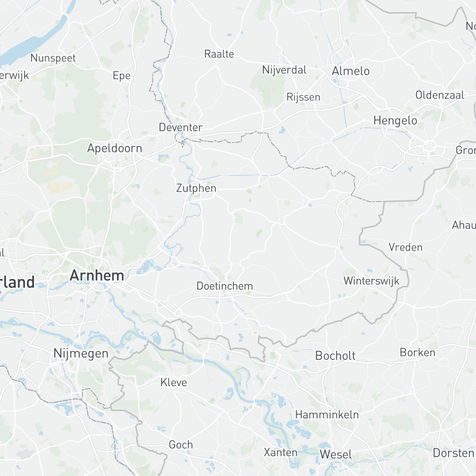This screenshot has height=476, width=476.
Task: Select the Winterswijk label
Action: 371,281
